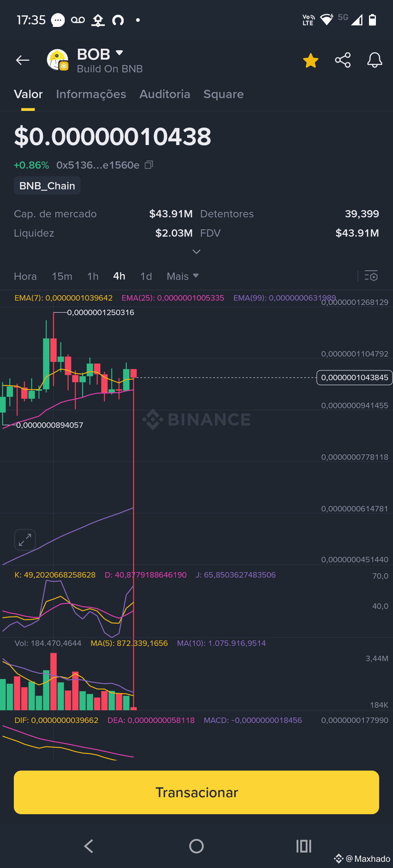Tap the BNB_Chain tag
This screenshot has width=393, height=868.
pyautogui.click(x=47, y=186)
